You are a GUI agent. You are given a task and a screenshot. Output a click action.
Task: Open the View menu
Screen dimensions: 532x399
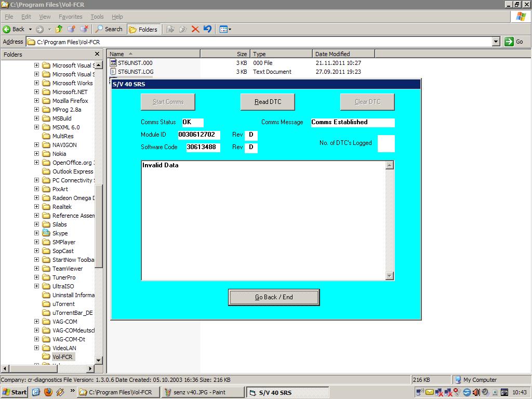pyautogui.click(x=45, y=17)
